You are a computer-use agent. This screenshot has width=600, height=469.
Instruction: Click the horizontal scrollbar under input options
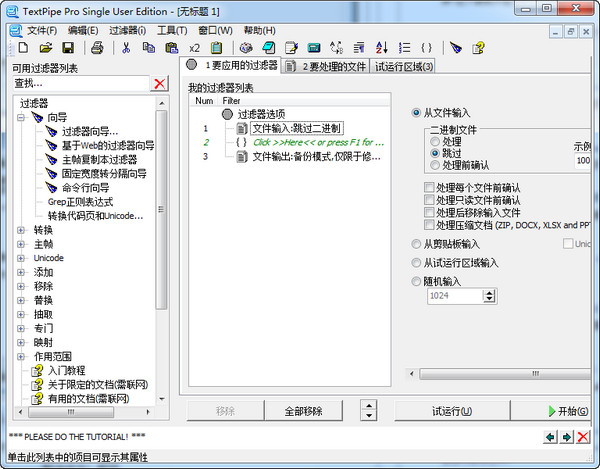coord(501,373)
